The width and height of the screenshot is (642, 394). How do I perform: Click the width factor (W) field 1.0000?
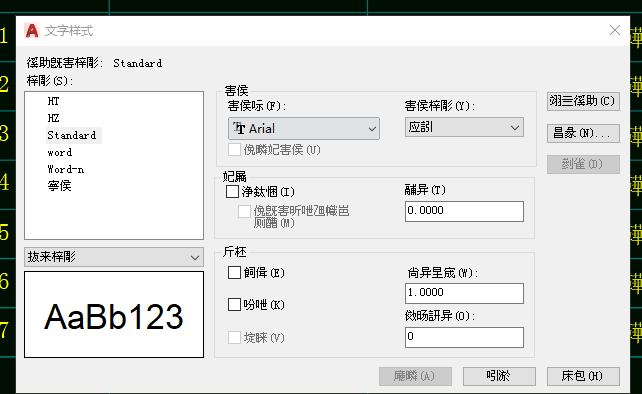coord(464,293)
